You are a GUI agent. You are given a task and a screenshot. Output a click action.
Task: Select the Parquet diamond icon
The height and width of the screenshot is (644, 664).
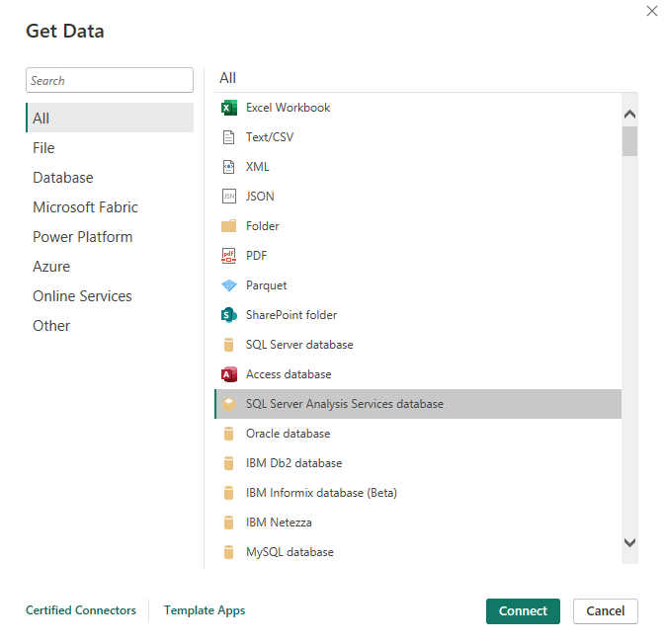229,285
